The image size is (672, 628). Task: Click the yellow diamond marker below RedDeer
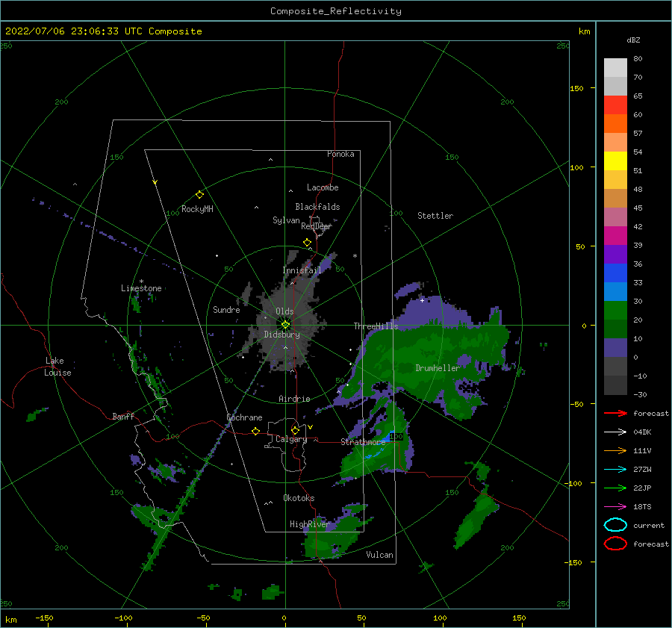pos(307,242)
